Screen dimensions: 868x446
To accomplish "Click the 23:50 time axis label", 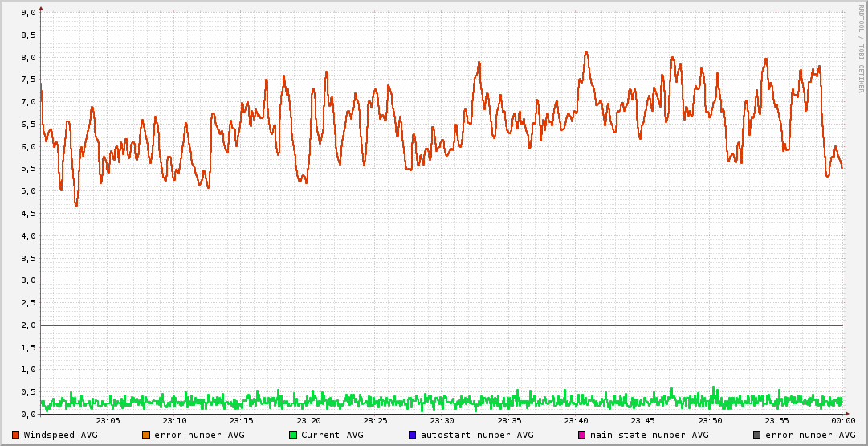I will [710, 422].
